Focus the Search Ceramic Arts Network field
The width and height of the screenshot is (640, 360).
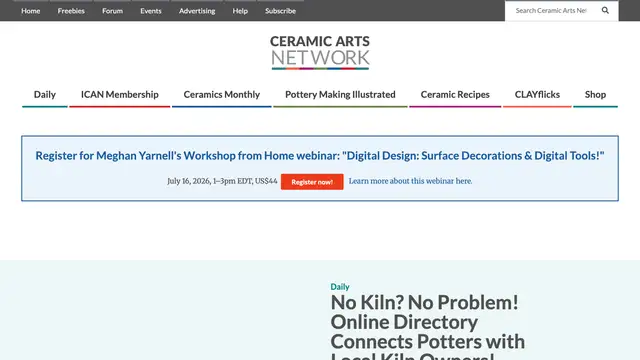(x=551, y=11)
